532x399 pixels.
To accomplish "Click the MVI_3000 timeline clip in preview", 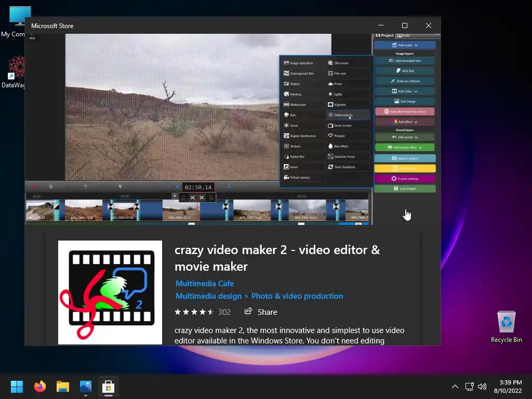I will (x=181, y=210).
